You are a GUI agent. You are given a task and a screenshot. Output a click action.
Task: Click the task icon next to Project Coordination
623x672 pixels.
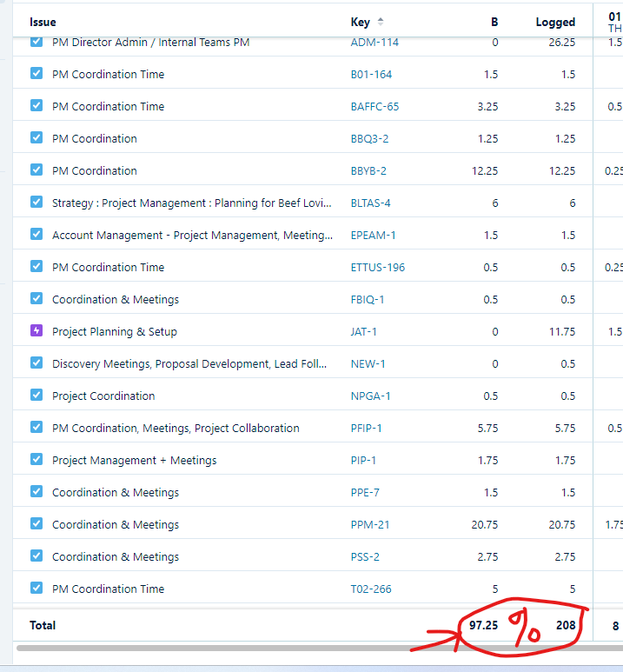(x=36, y=396)
